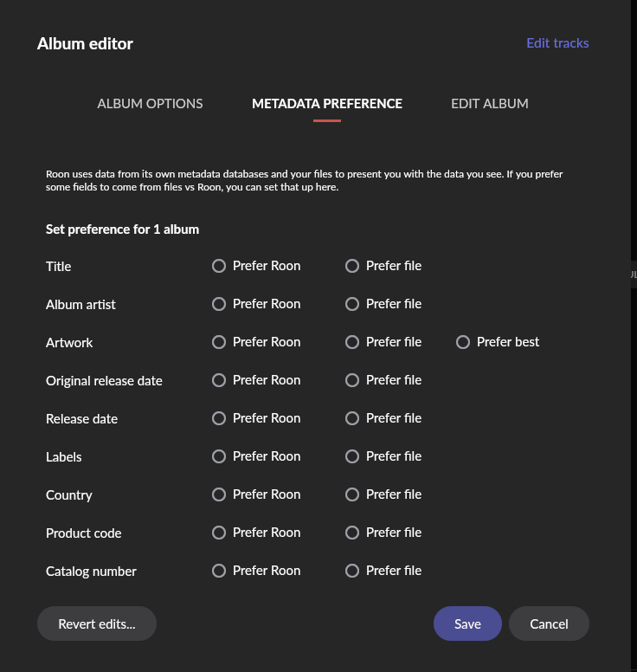Viewport: 637px width, 672px height.
Task: Select Prefer file for Catalog number
Action: click(352, 571)
